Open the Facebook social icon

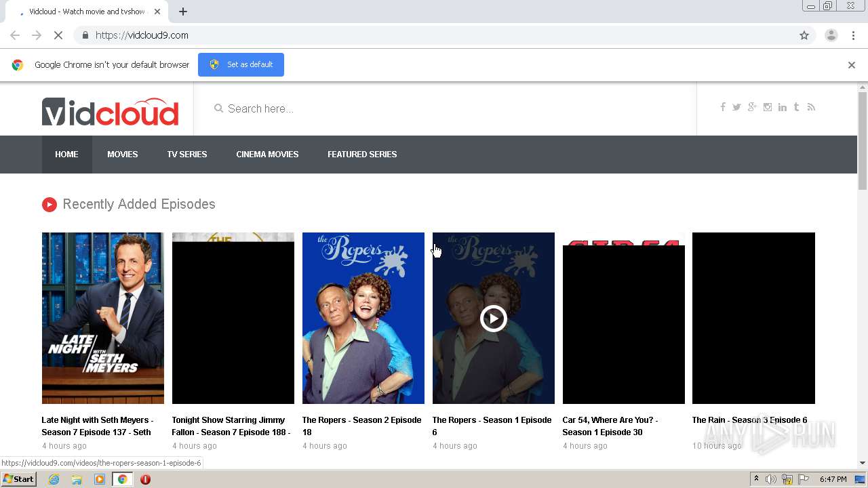(723, 107)
